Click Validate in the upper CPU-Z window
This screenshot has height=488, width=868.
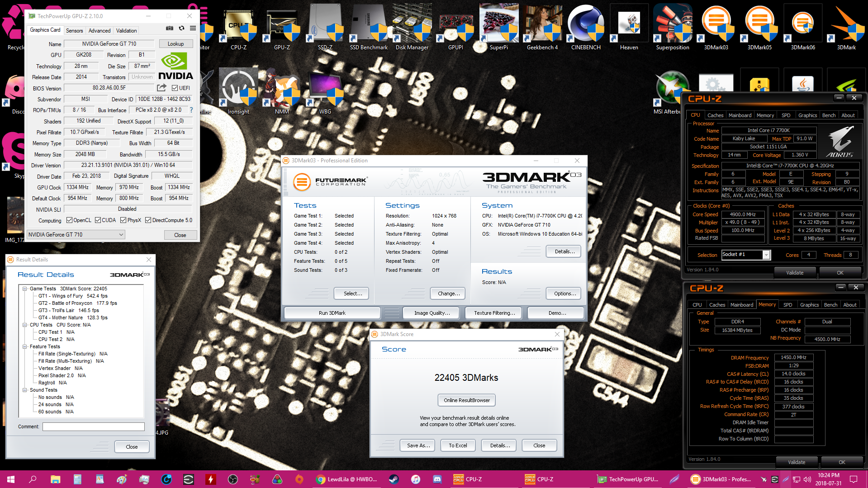point(794,273)
